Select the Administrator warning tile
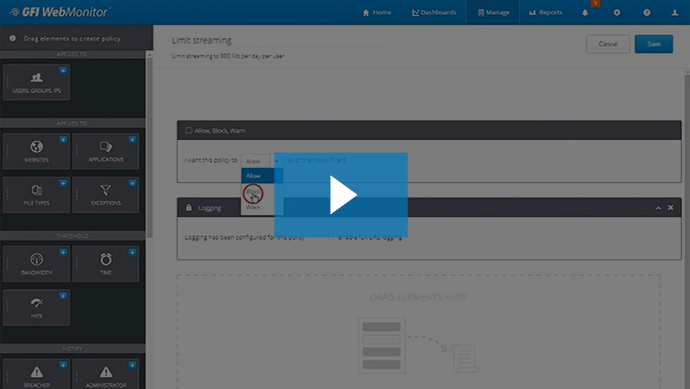690x389 pixels. point(106,374)
